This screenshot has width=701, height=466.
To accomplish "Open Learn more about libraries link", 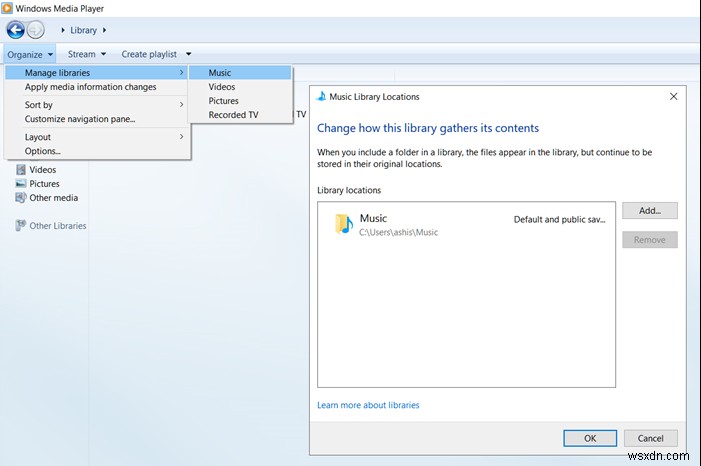I will [x=368, y=405].
